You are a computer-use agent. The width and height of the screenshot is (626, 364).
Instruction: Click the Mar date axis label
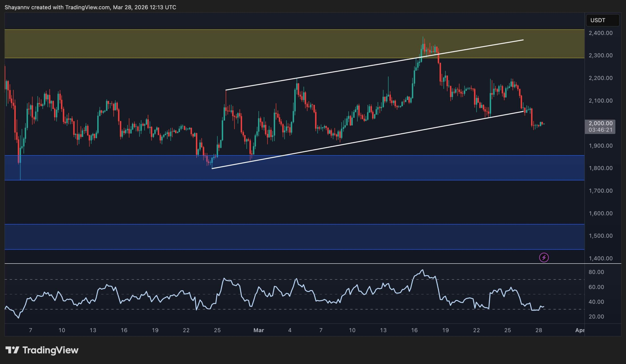259,330
